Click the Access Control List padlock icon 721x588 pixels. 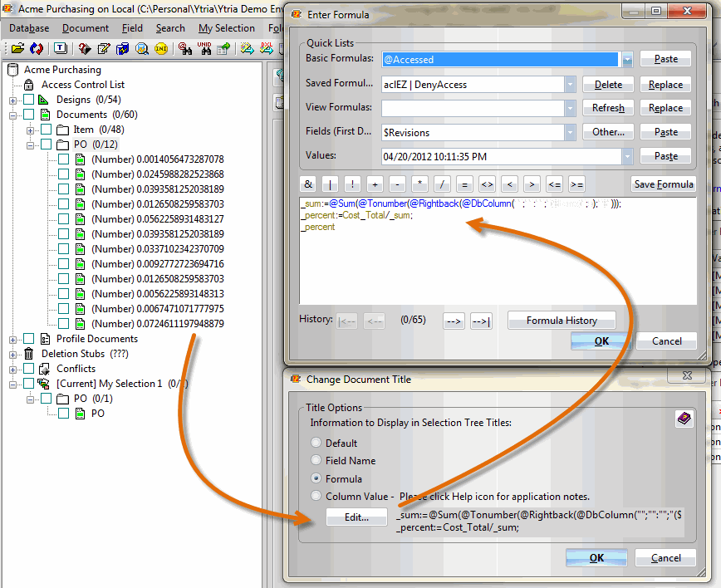[28, 85]
